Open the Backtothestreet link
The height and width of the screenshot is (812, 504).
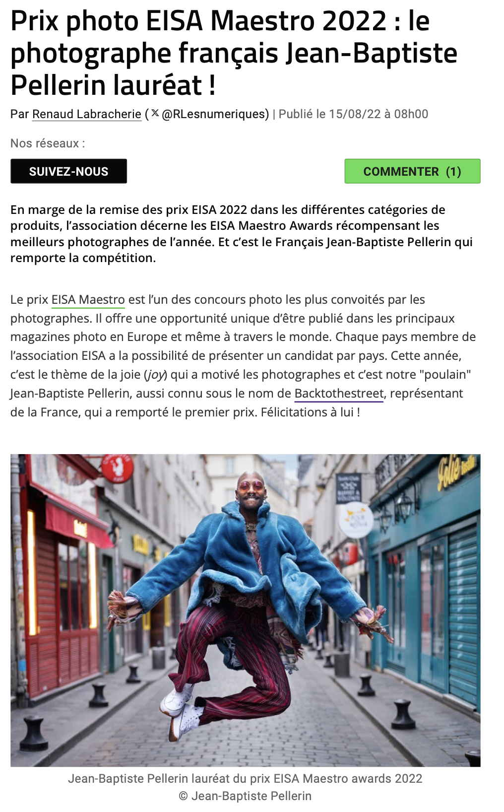click(339, 394)
